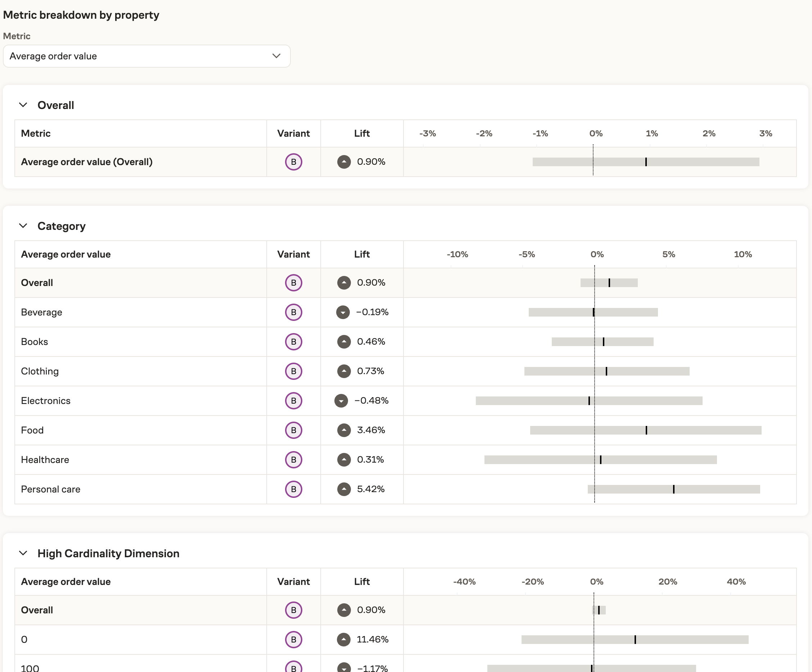This screenshot has width=812, height=672.
Task: Click the down arrow icon for Electronics lift
Action: click(x=341, y=401)
